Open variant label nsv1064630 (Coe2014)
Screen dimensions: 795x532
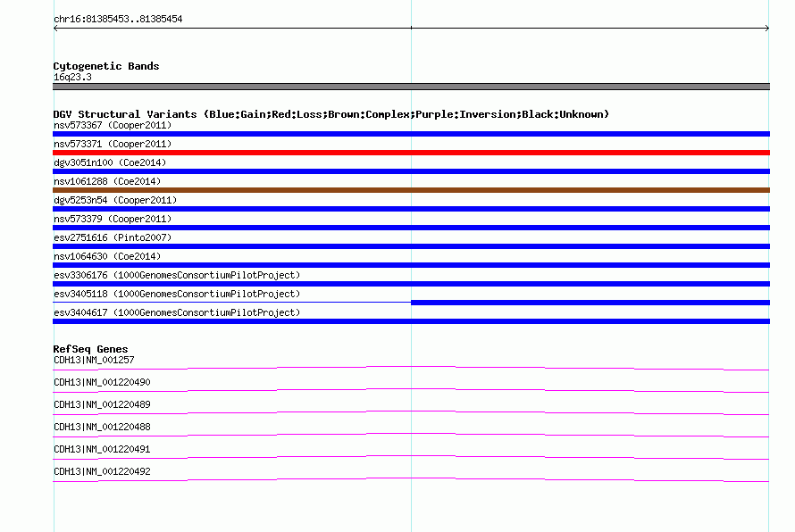click(107, 256)
